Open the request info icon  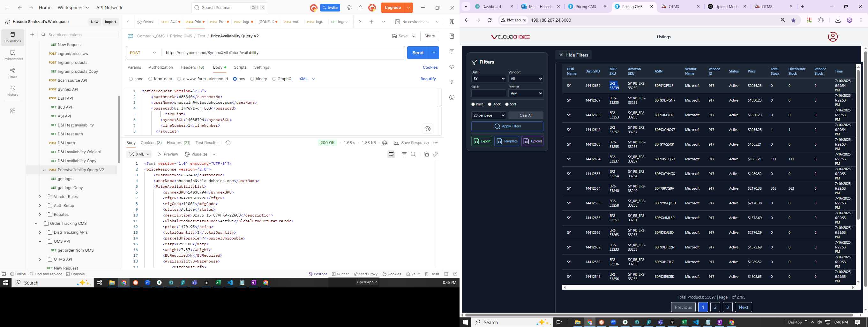pos(452,97)
